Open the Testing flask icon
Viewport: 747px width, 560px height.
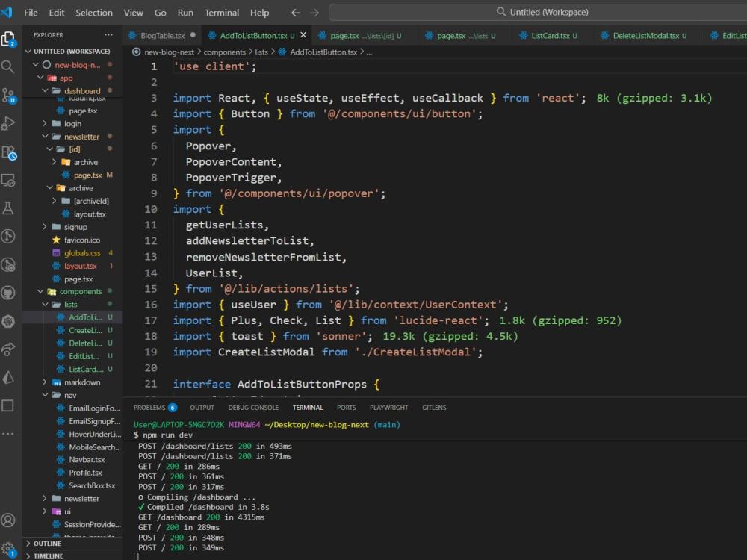(8, 208)
